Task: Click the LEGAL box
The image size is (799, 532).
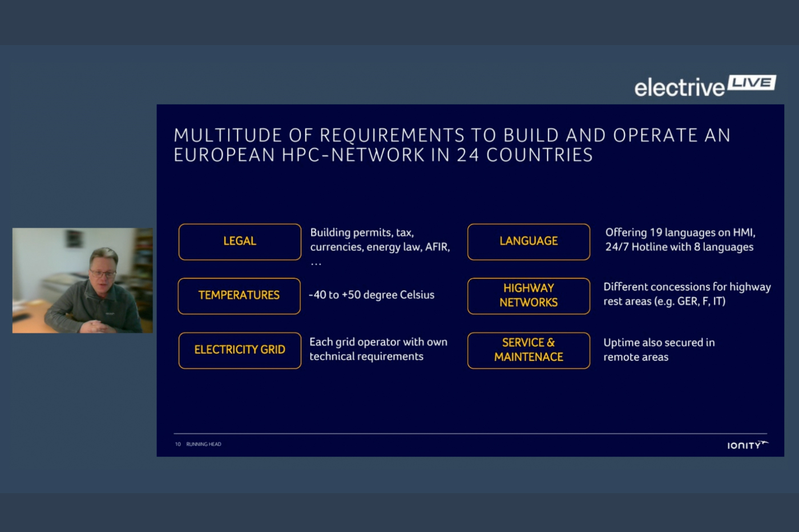Action: (x=240, y=242)
